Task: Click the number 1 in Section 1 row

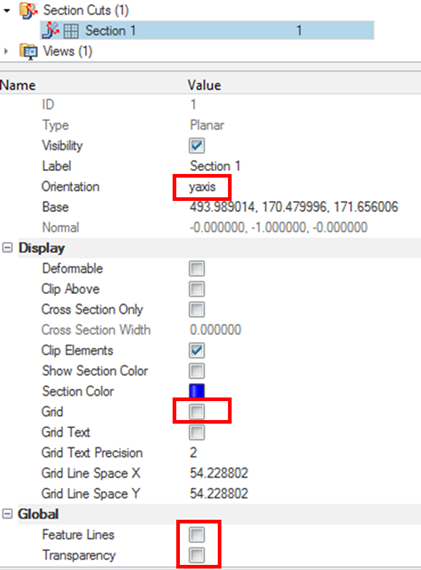Action: pos(299,31)
